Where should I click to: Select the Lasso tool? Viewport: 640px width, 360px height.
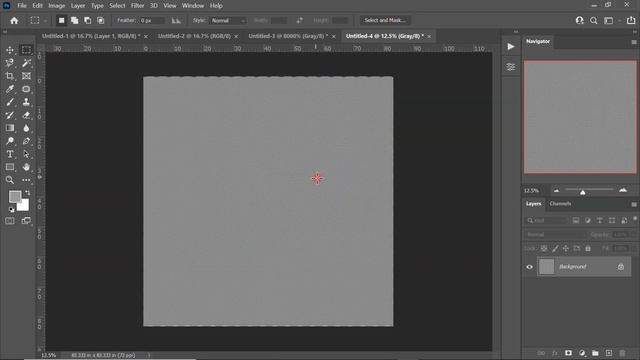pos(10,63)
